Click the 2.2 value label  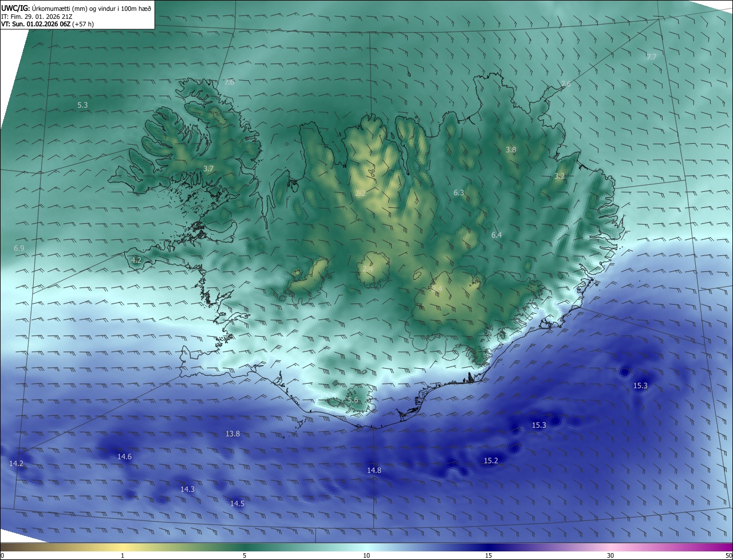click(360, 194)
